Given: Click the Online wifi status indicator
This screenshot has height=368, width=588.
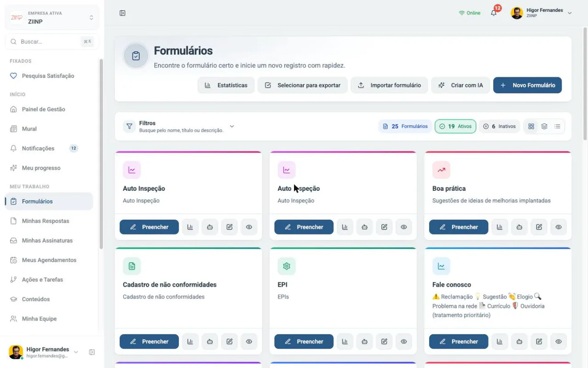Looking at the screenshot, I should (x=469, y=13).
